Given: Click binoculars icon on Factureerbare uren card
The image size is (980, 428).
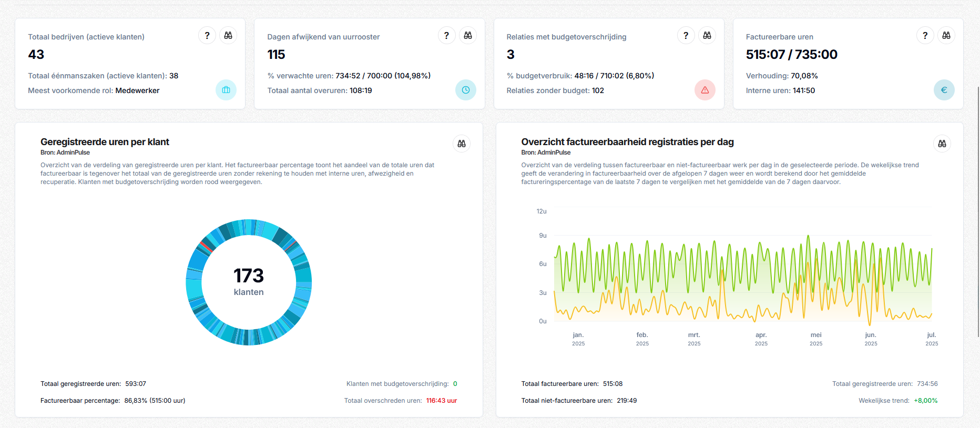Looking at the screenshot, I should (946, 36).
